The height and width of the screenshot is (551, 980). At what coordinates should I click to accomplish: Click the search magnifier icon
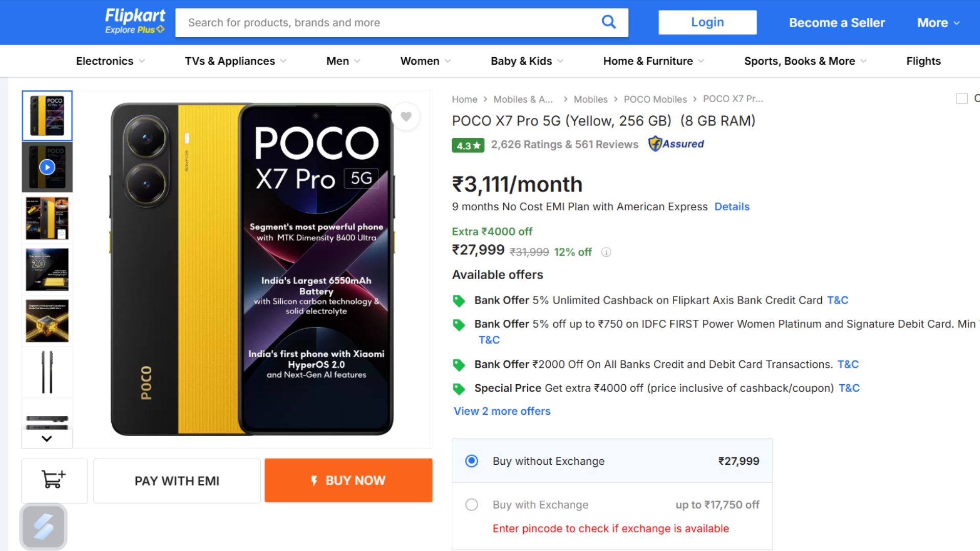point(608,22)
